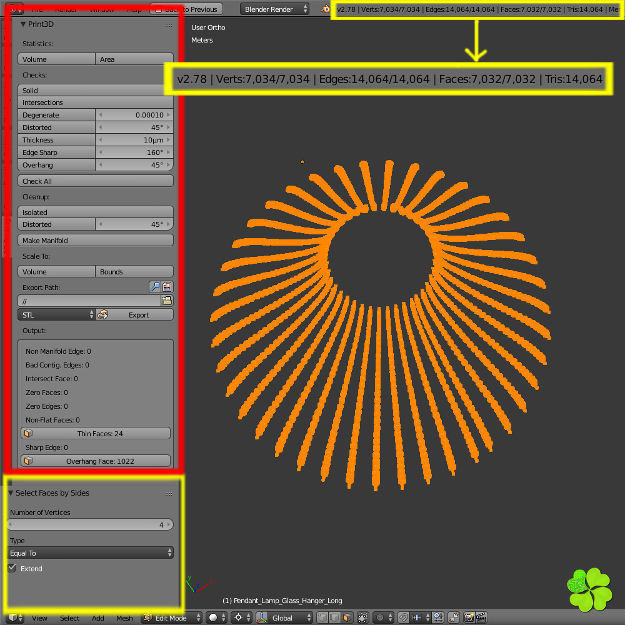Click the 3D View editor type icon

13,617
